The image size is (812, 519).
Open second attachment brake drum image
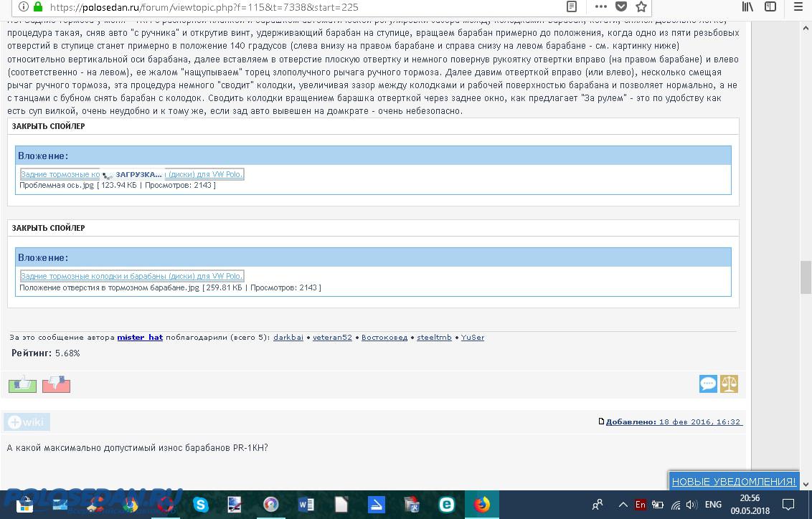[x=132, y=276]
